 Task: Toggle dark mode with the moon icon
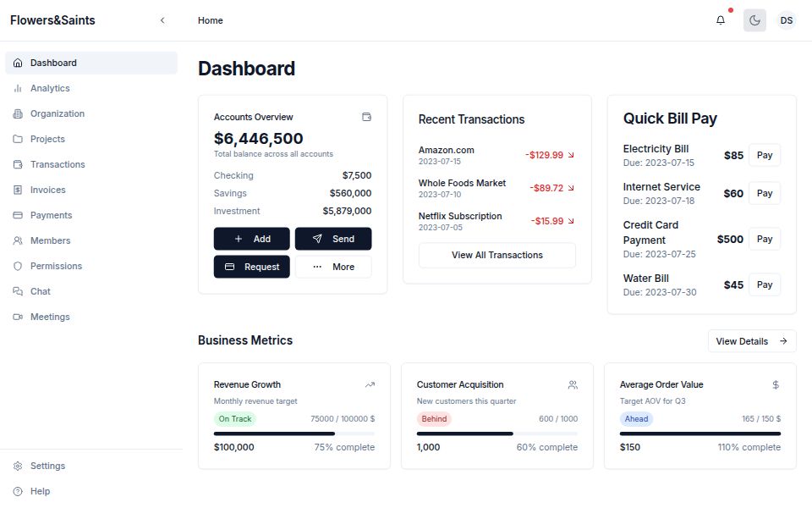(x=754, y=20)
